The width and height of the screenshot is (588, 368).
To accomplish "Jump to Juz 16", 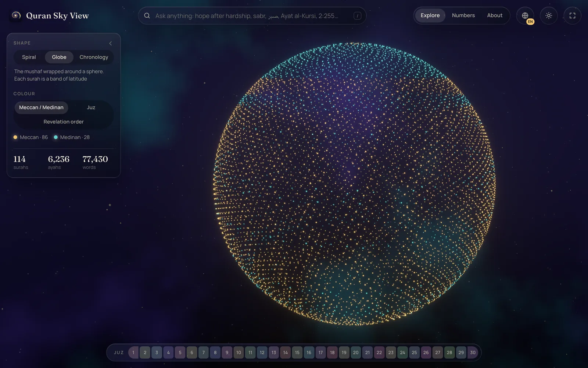I will coord(309,353).
